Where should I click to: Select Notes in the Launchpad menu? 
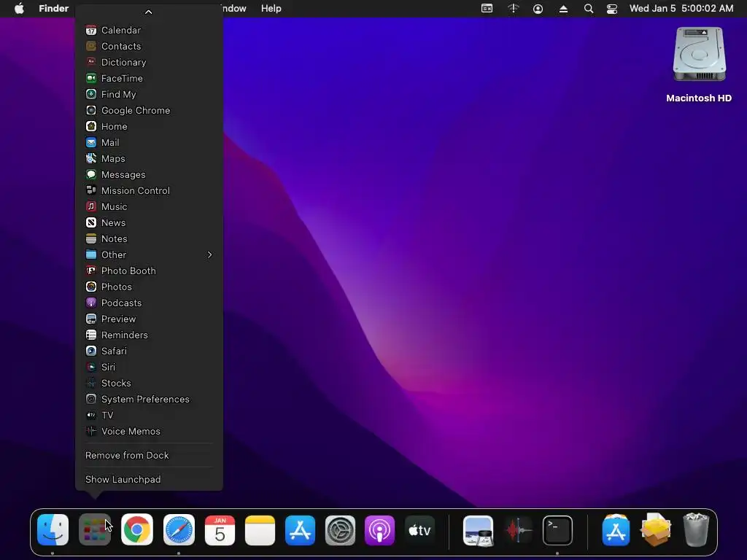click(149, 238)
